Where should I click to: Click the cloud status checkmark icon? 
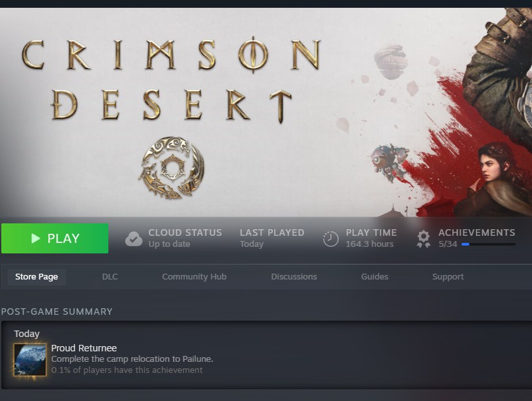click(134, 238)
